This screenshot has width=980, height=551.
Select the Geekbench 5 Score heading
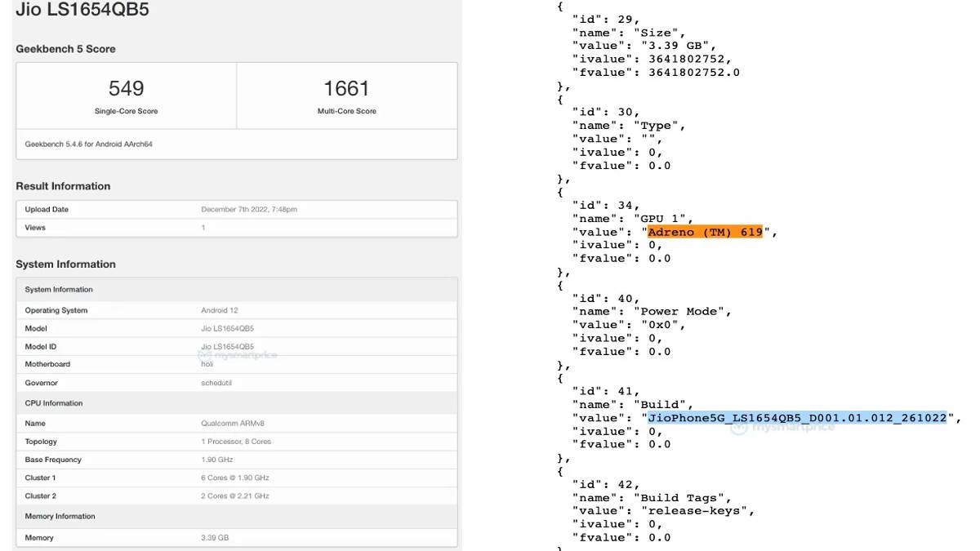click(65, 49)
